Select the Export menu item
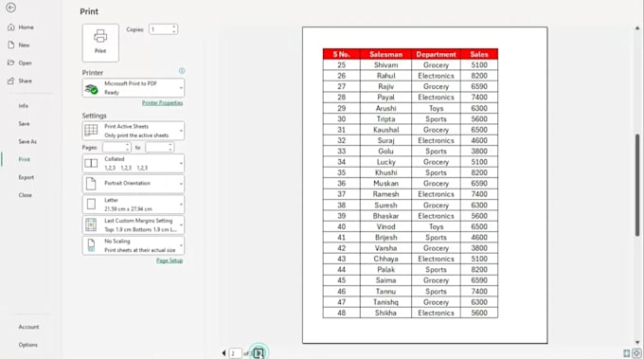The height and width of the screenshot is (359, 644). (x=27, y=177)
